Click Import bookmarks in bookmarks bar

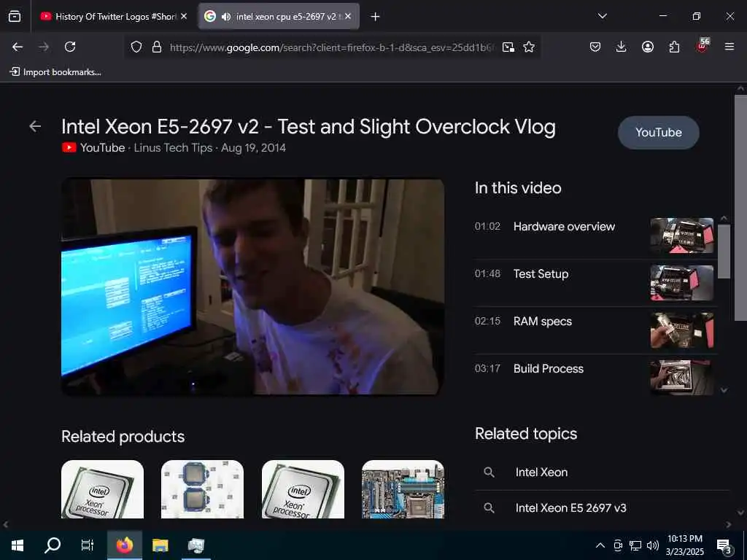coord(55,72)
